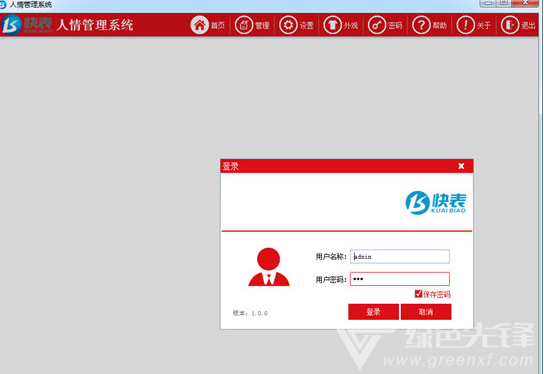Click the 快表 logo in header
This screenshot has width=544, height=374.
27,25
